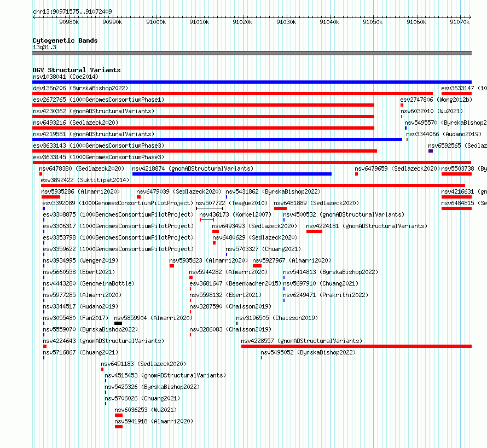This screenshot has height=448, width=487.
Task: Click the purple nsv6592565 variant block
Action: click(x=431, y=151)
